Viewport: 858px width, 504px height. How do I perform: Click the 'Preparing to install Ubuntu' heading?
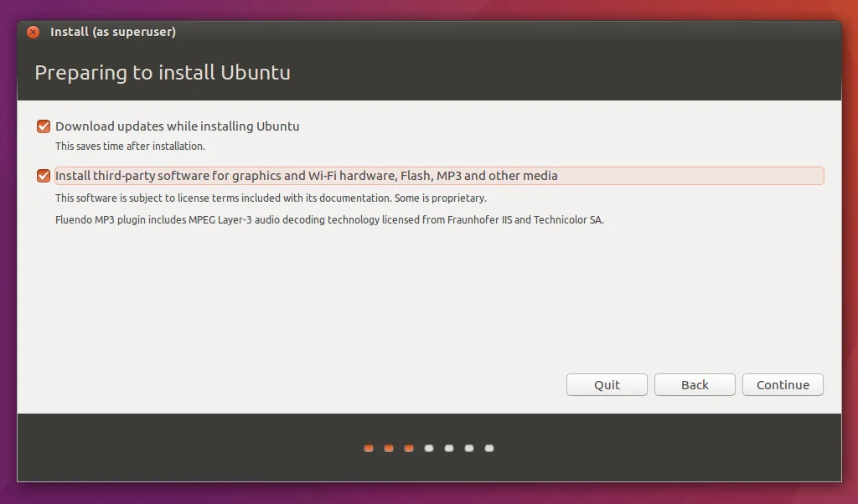tap(163, 73)
